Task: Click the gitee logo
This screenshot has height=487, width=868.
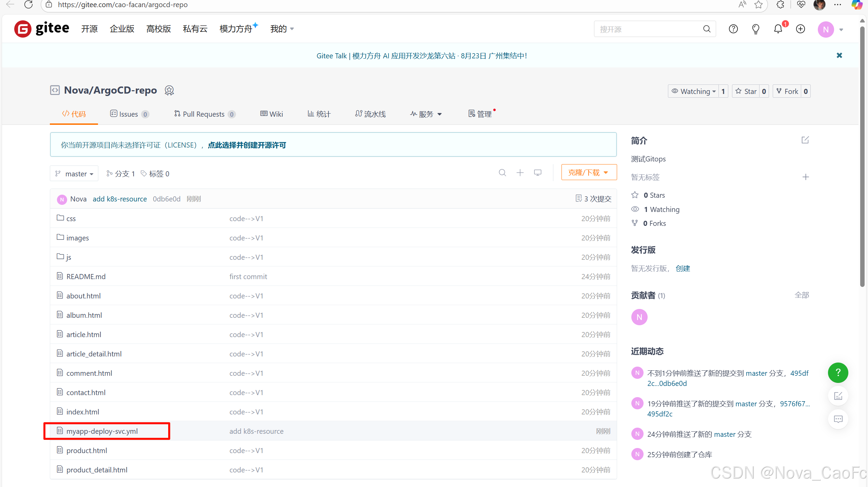Action: point(42,29)
